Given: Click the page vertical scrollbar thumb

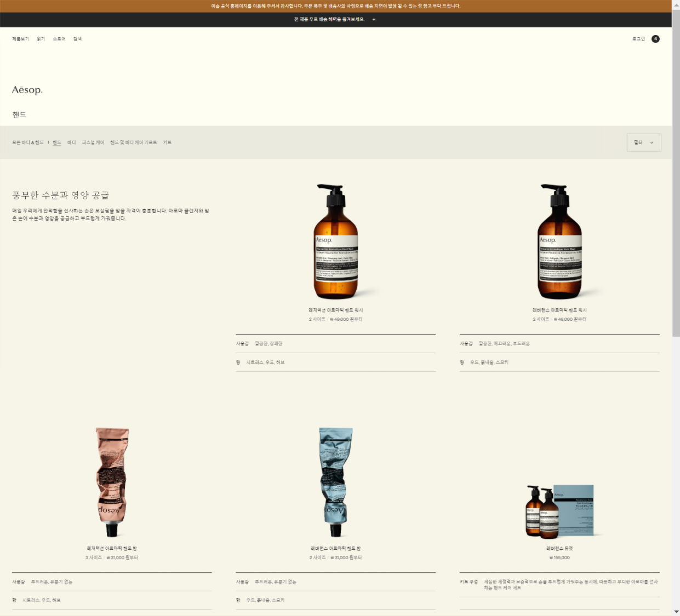Looking at the screenshot, I should click(676, 172).
